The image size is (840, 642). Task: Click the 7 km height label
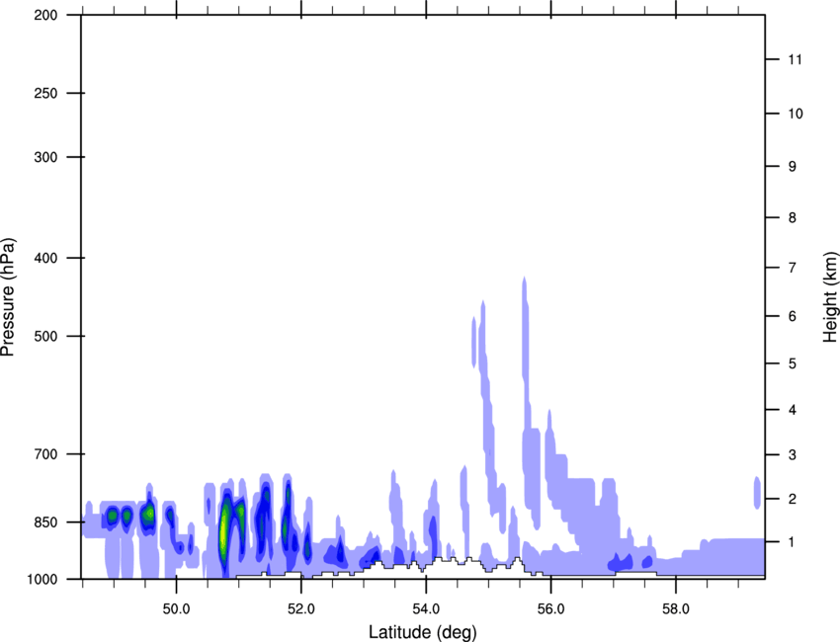(793, 268)
